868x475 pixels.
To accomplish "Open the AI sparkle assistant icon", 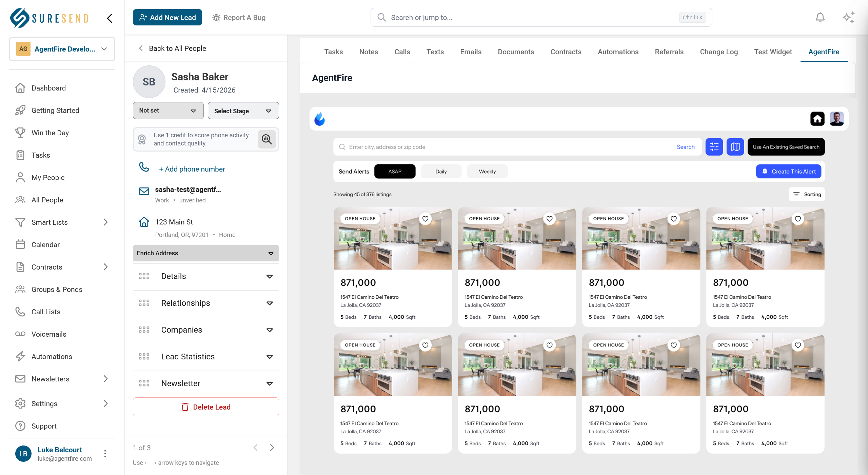I will click(848, 17).
